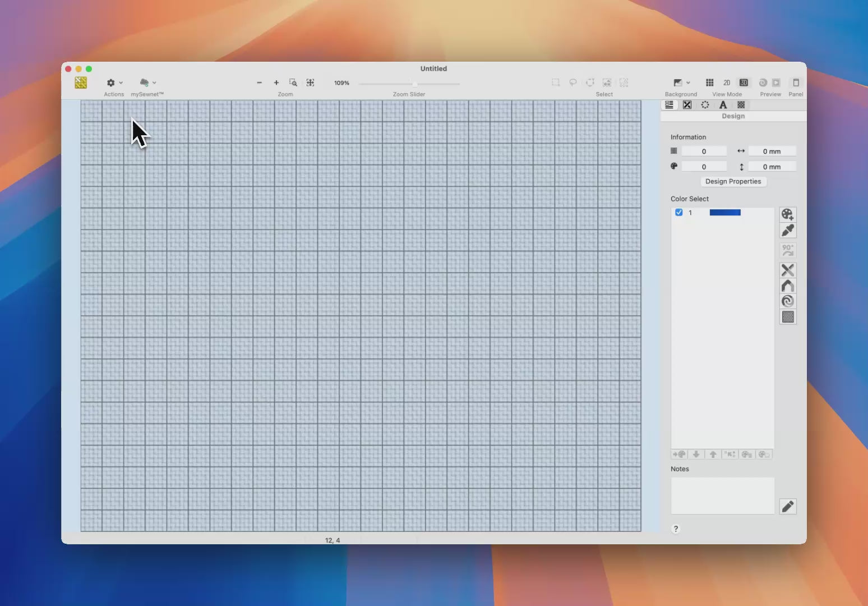Screen dimensions: 868x606
Task: Adjust the Zoom Slider
Action: (409, 84)
